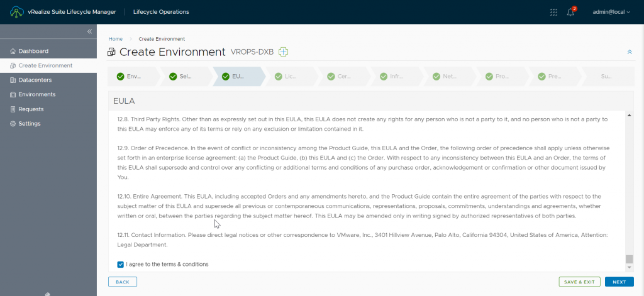Image resolution: width=644 pixels, height=296 pixels.
Task: Click the Create Environment breadcrumb text
Action: (x=162, y=39)
